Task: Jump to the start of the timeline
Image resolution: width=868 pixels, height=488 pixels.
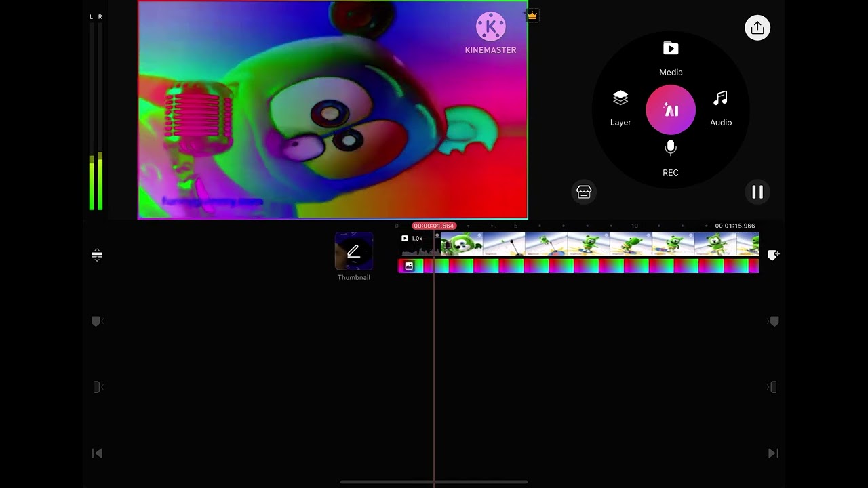Action: (x=97, y=453)
